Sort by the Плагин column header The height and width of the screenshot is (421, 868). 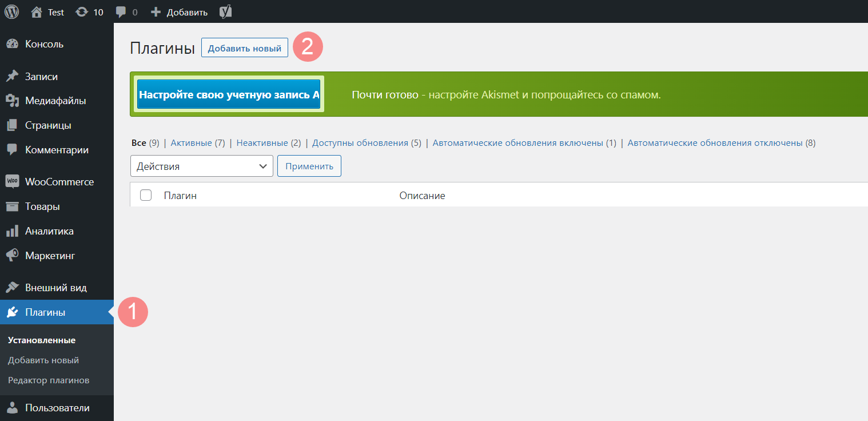(x=180, y=196)
